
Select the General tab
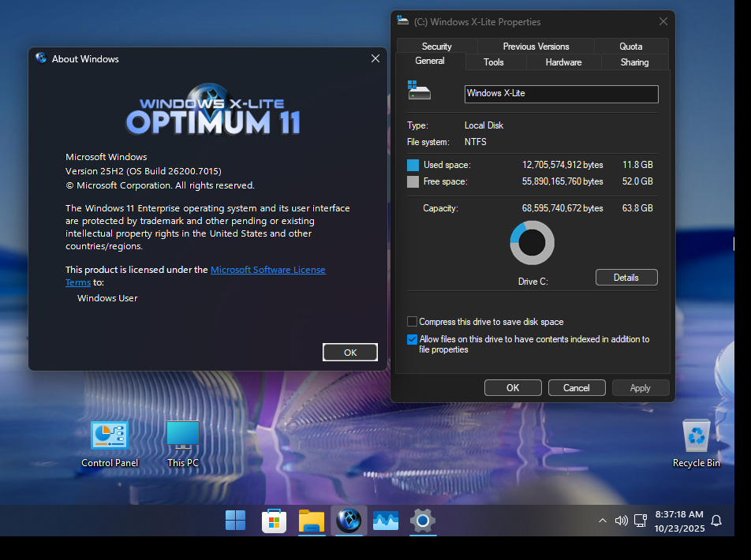(430, 61)
